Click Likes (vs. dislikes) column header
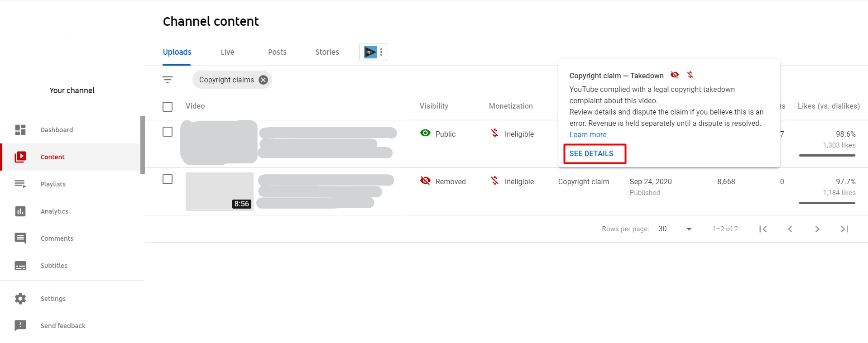 point(829,106)
